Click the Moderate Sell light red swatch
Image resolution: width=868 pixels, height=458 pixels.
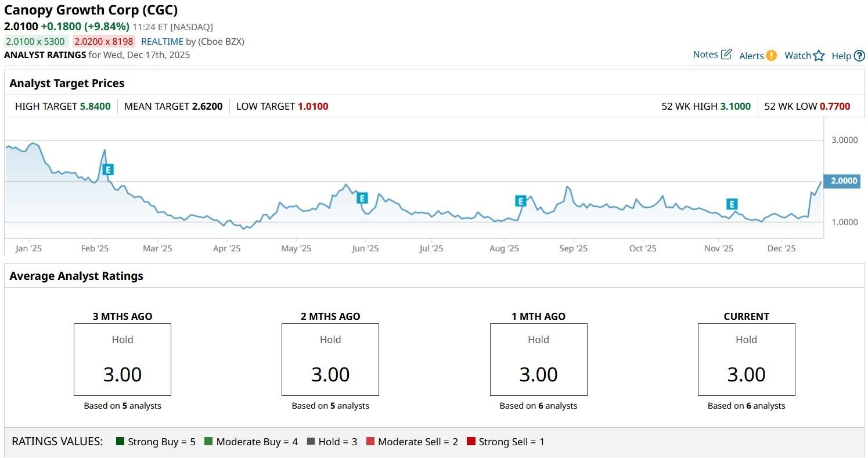click(370, 442)
